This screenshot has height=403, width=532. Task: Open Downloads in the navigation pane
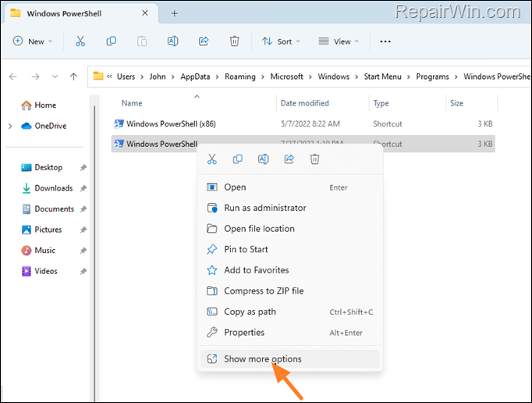click(x=47, y=188)
